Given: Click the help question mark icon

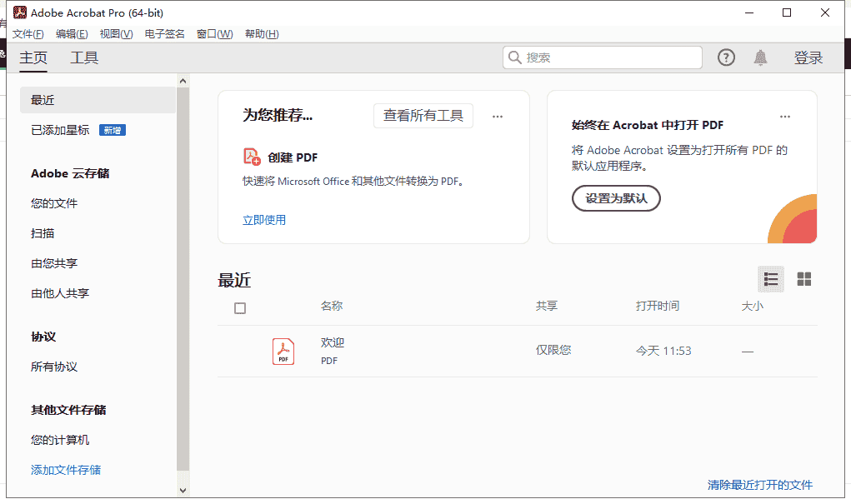Looking at the screenshot, I should point(727,57).
